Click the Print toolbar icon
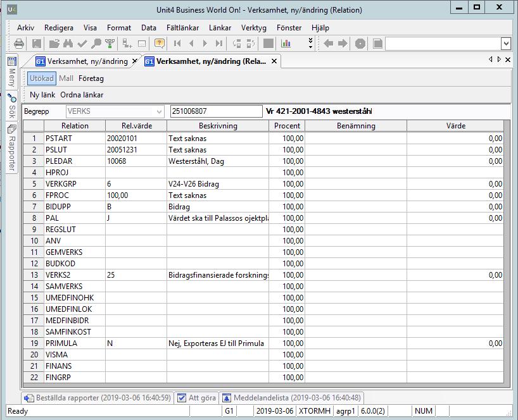Screen dimensions: 518x420 coord(19,43)
